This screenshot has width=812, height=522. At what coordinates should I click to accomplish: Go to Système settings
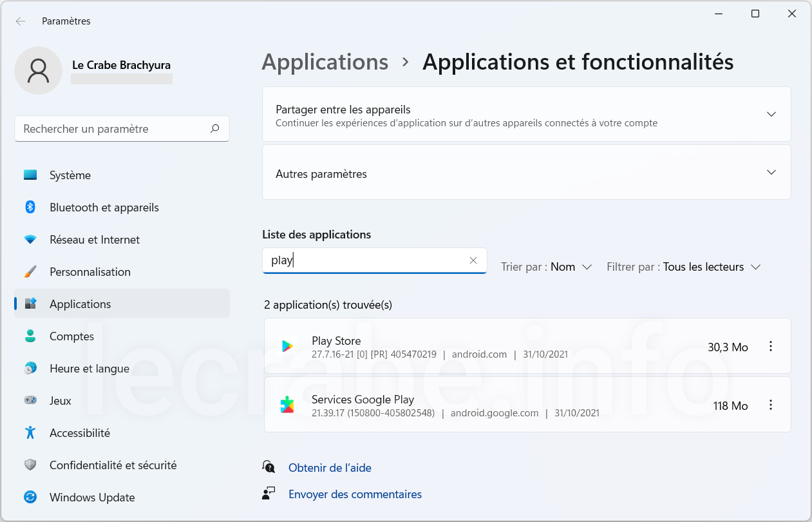pos(122,175)
